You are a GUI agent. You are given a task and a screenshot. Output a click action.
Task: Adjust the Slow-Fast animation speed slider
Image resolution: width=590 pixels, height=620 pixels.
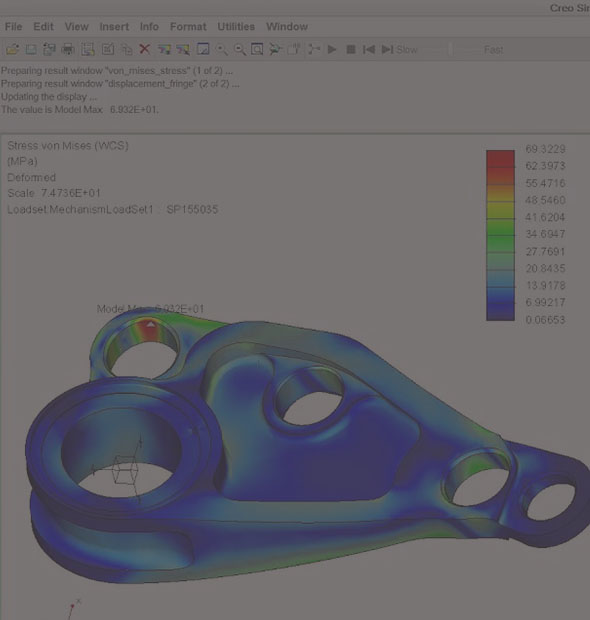(x=450, y=49)
